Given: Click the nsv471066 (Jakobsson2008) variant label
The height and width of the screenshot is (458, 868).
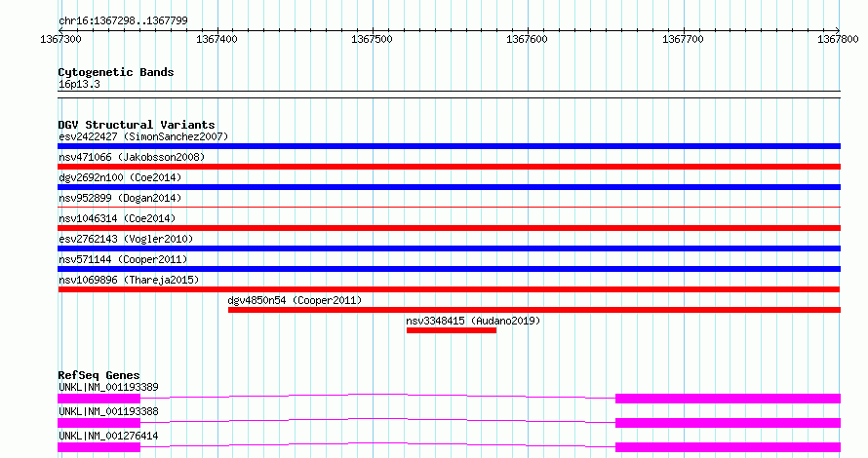Looking at the screenshot, I should pyautogui.click(x=132, y=157).
